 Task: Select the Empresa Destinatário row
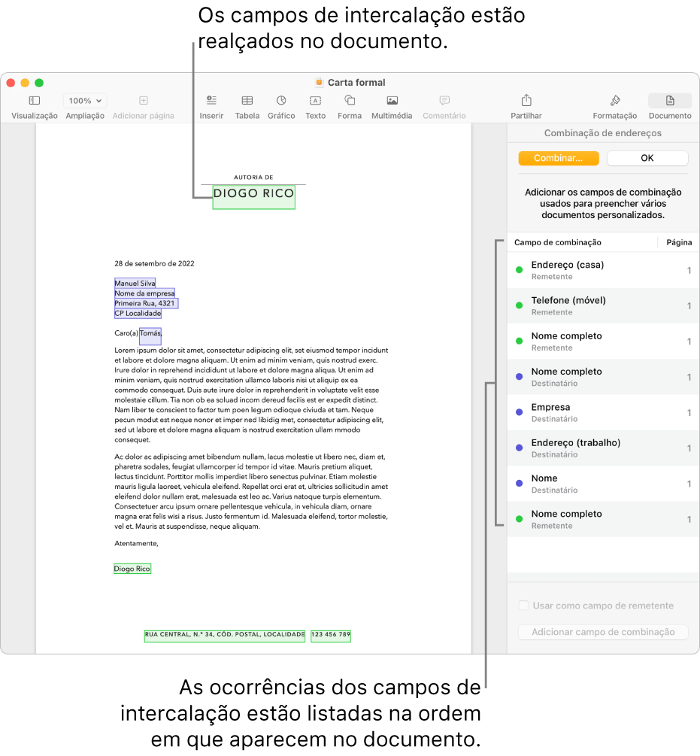(603, 413)
